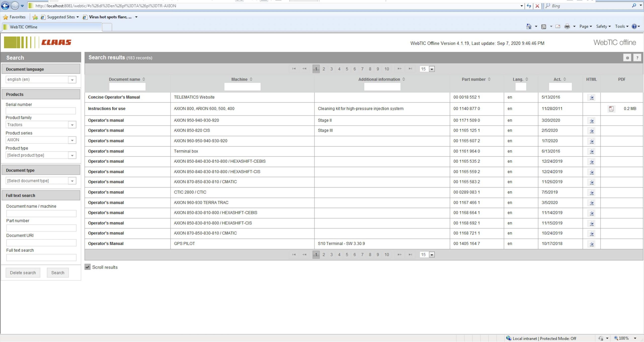This screenshot has height=342, width=644.
Task: Click Serial number input field
Action: click(41, 111)
